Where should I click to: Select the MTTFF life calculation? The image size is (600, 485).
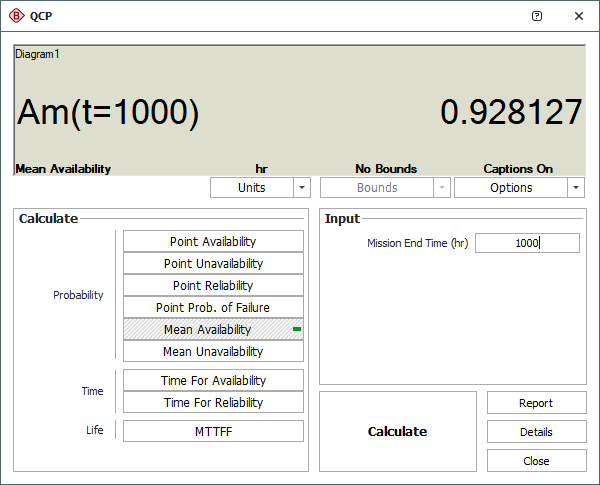[x=213, y=431]
